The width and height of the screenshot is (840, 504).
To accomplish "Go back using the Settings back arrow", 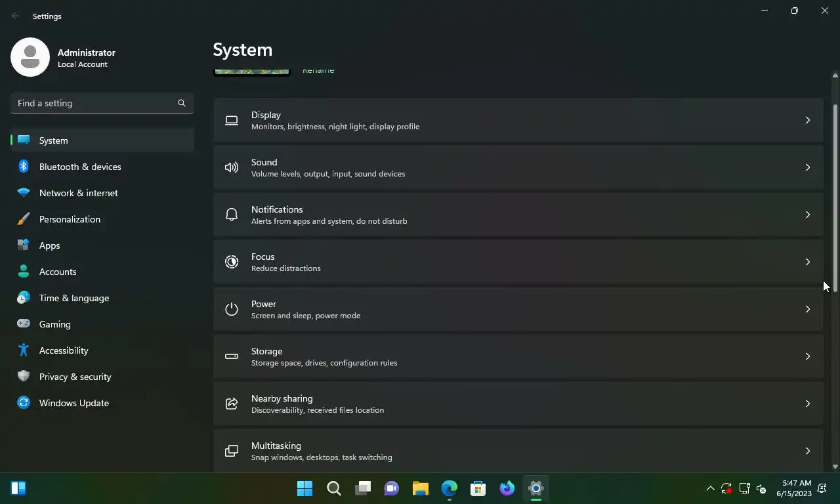I will coord(16,16).
